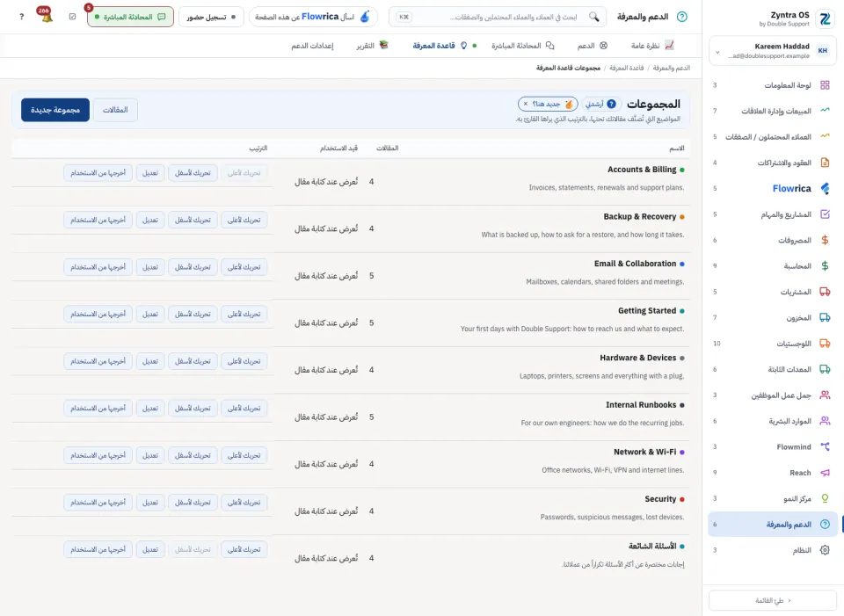844x616 pixels.
Task: Open جمل عمل الموظفين sidebar icon
Action: tap(825, 395)
